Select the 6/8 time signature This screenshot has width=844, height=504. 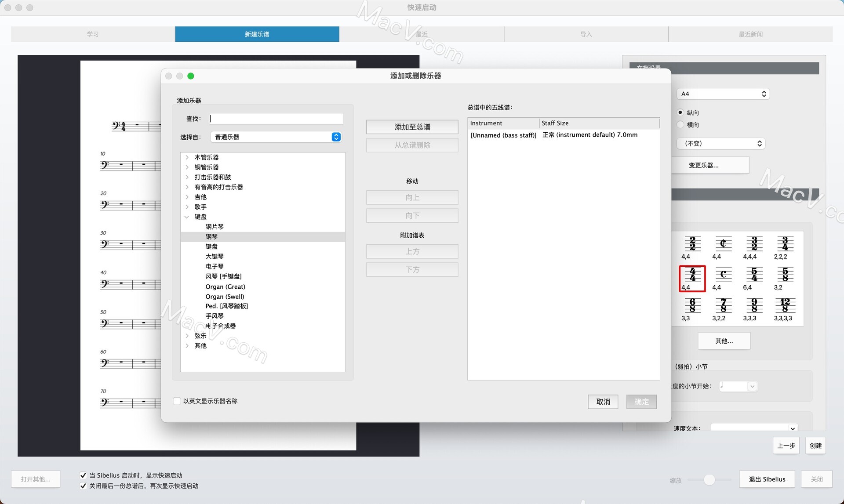(x=692, y=309)
